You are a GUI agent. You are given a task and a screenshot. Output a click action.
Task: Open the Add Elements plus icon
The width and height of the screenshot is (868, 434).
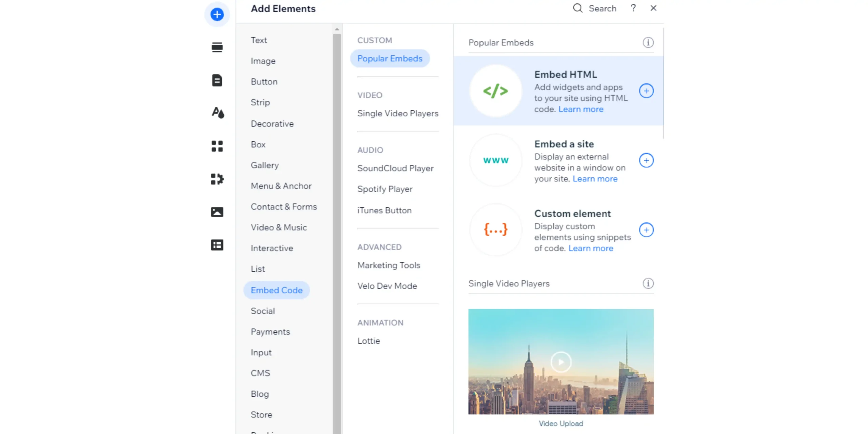[x=217, y=14]
